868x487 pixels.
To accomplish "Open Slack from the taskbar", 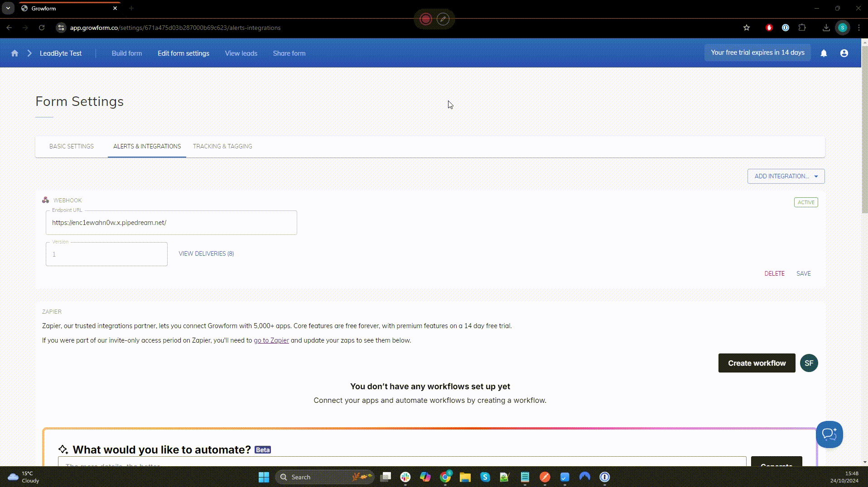I will pos(405,477).
